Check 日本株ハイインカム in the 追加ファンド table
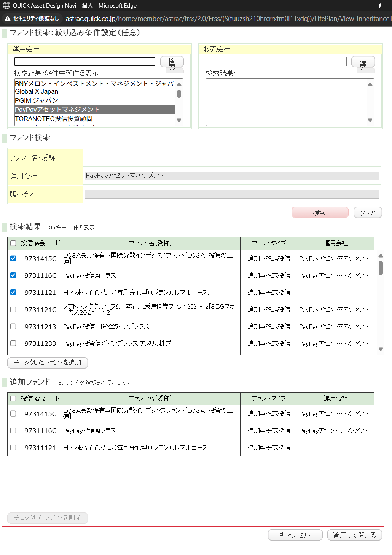392x555 pixels. click(x=13, y=447)
